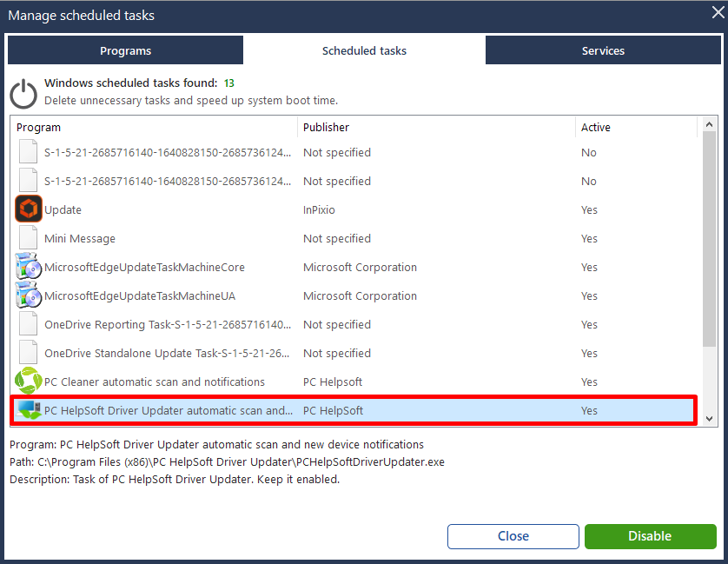
Task: Select the Scheduled tasks tab
Action: [365, 50]
